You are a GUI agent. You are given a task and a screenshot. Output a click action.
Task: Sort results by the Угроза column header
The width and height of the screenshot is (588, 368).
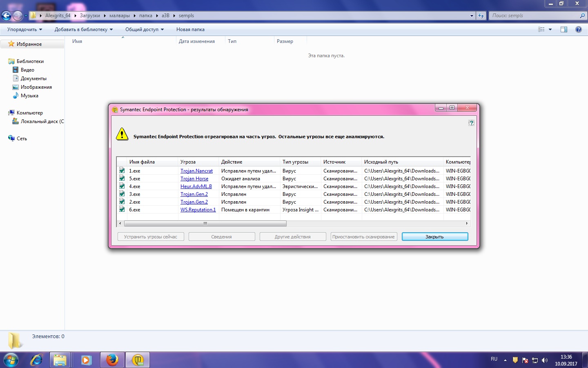[198, 162]
